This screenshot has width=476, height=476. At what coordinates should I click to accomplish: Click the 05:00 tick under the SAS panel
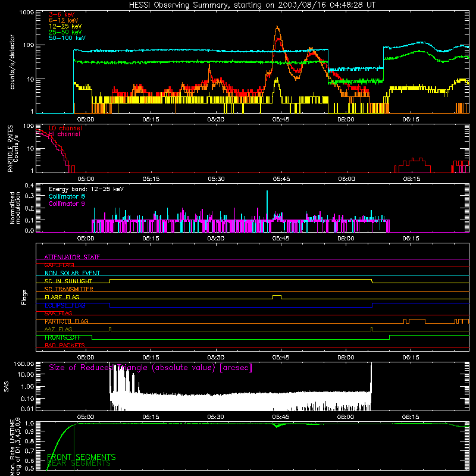click(86, 417)
